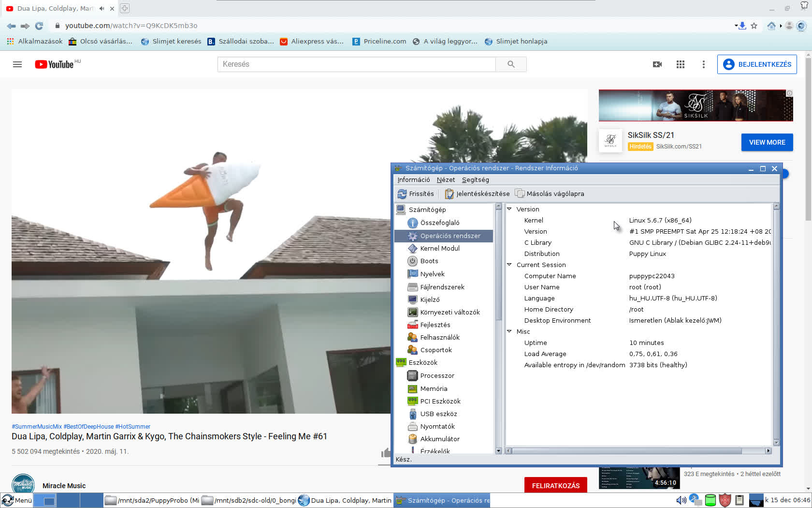Click the SikSilk banner image
The width and height of the screenshot is (812, 508).
696,105
